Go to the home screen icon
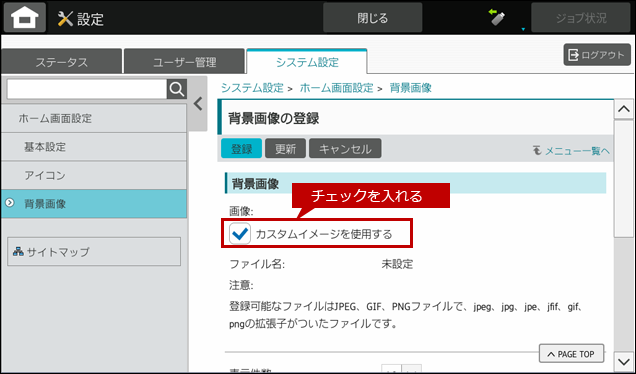This screenshot has height=374, width=636. pos(25,18)
